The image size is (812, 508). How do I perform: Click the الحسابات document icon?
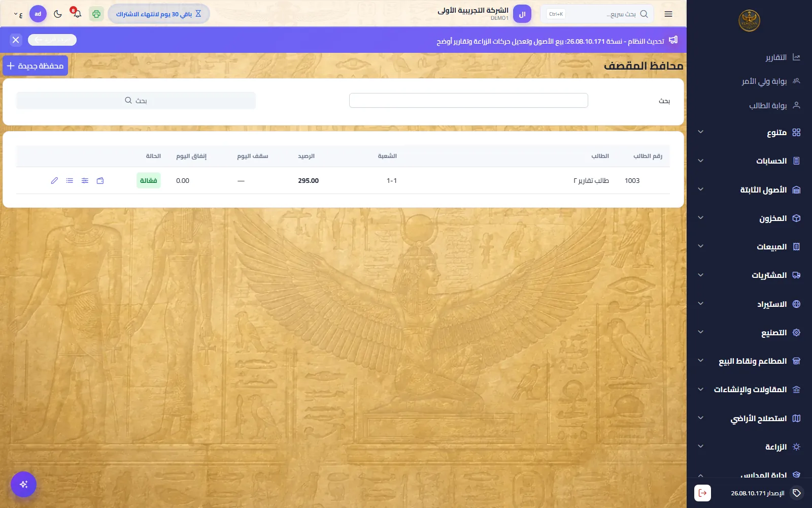796,161
